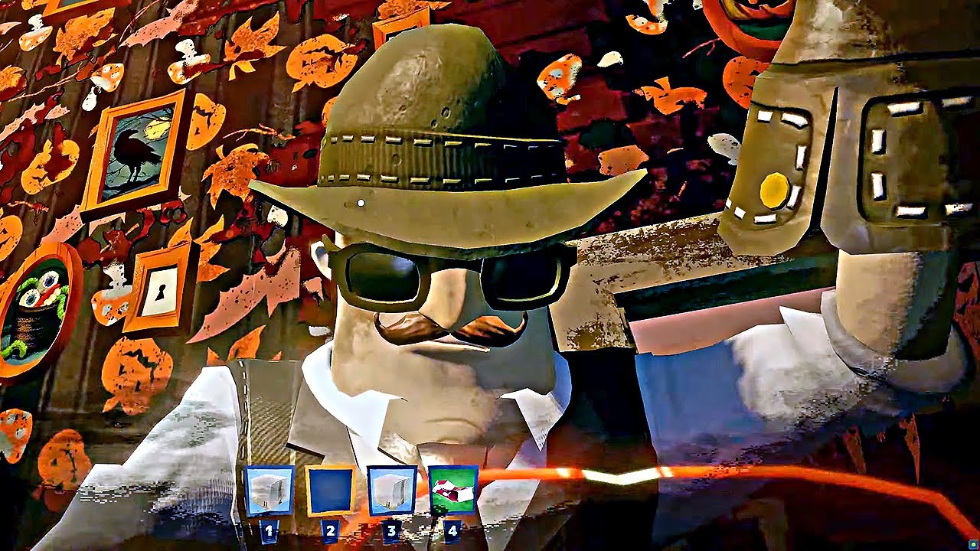Click the number 3 hotkey label
This screenshot has height=551, width=980.
(x=392, y=530)
